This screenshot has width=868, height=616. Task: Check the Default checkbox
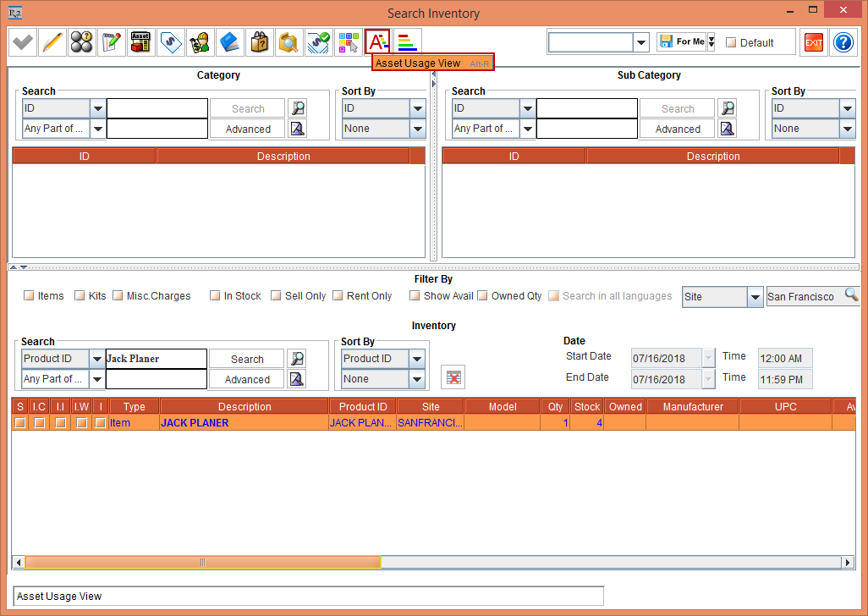coord(731,42)
